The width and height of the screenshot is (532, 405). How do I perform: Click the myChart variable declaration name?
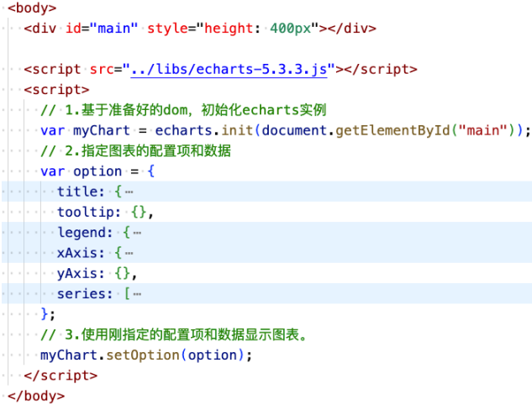tap(102, 130)
